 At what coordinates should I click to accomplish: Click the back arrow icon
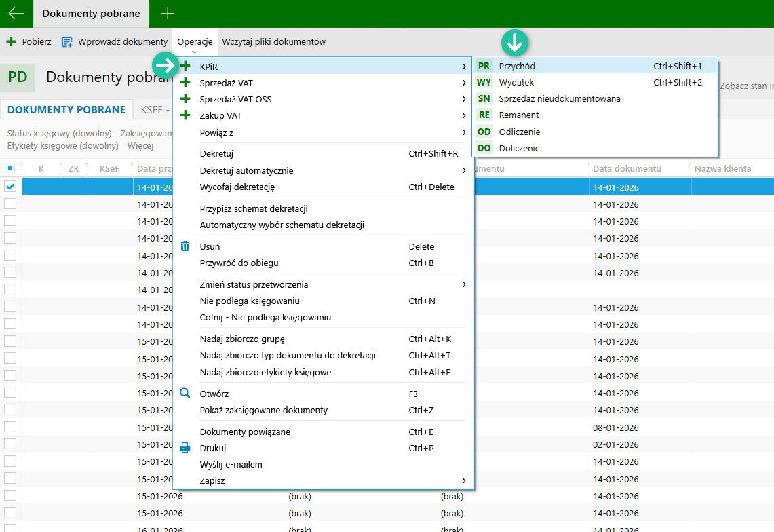click(16, 14)
